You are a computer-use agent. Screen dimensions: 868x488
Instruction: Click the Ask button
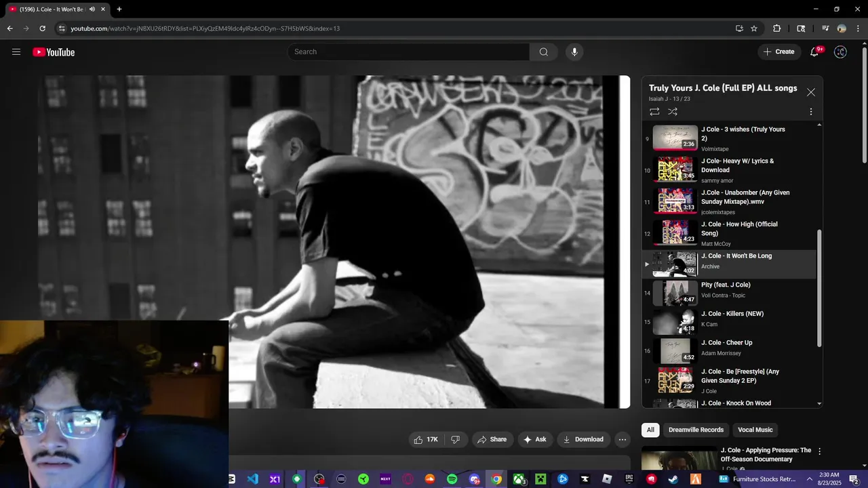[x=534, y=439]
